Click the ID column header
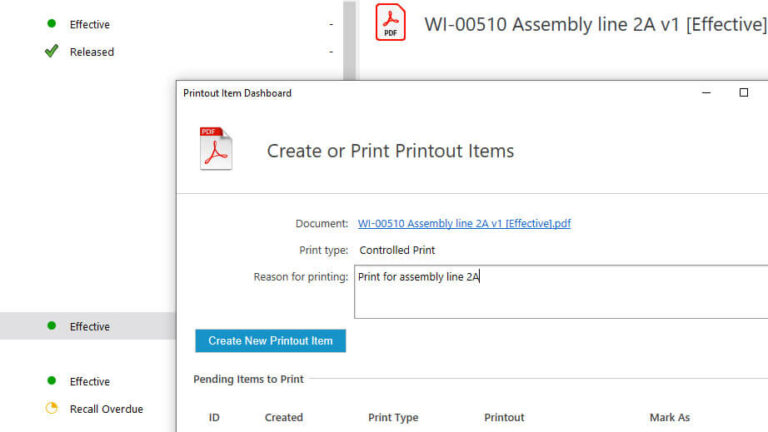The width and height of the screenshot is (768, 432). point(214,417)
